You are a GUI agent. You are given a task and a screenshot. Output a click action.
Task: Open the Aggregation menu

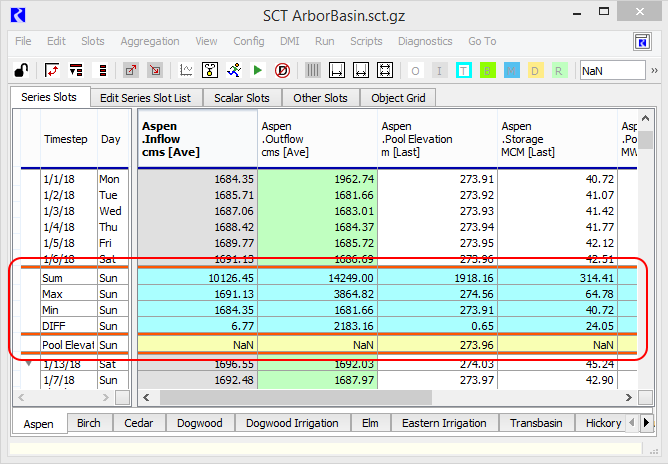[149, 42]
